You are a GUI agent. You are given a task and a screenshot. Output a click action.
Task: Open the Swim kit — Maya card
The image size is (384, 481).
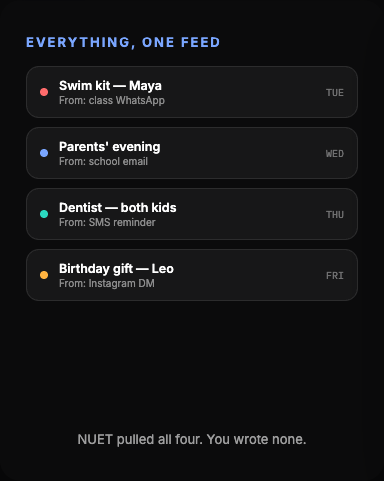coord(192,92)
